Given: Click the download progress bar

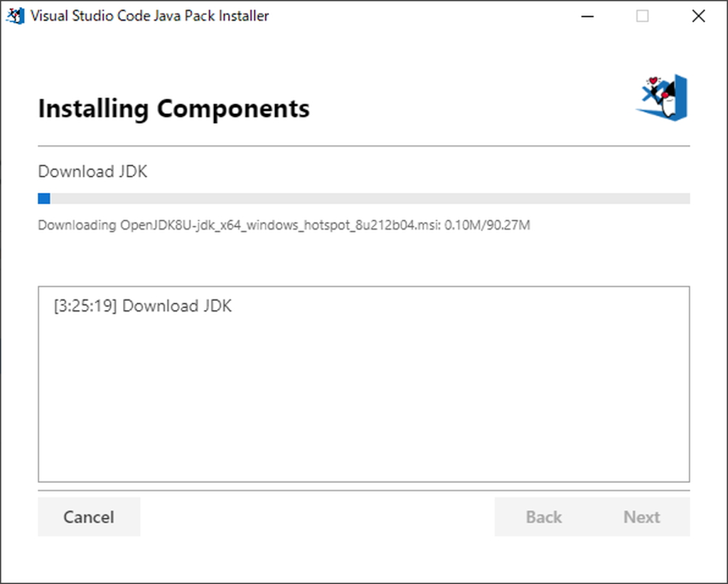Looking at the screenshot, I should coord(364,198).
